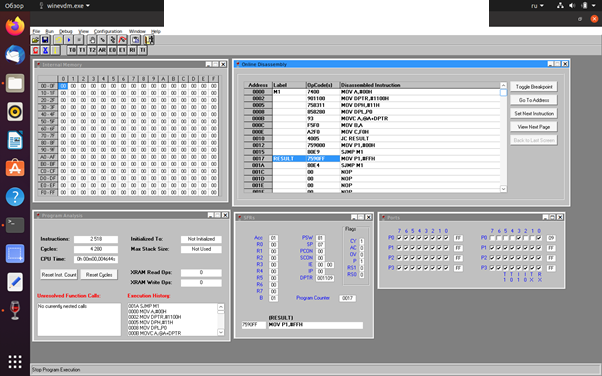Click the disassembly list scroll-down arrow
Viewport: 602px width, 376px height.
coord(503,189)
